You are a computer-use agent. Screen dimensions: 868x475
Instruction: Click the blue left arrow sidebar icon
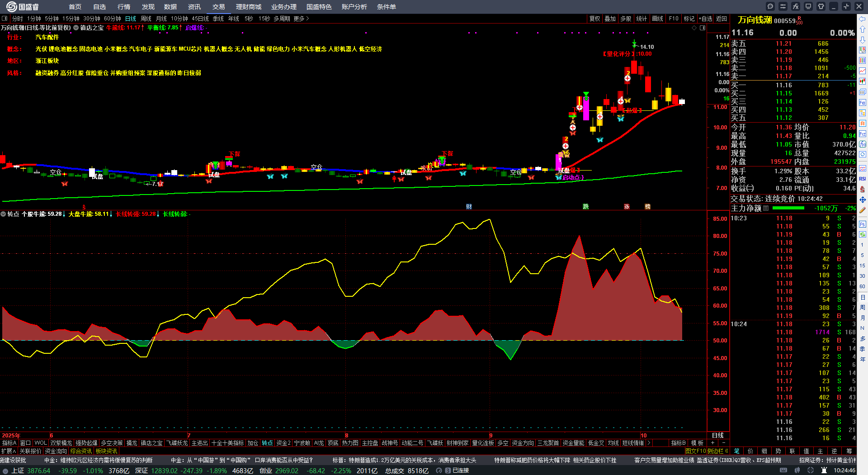(863, 19)
